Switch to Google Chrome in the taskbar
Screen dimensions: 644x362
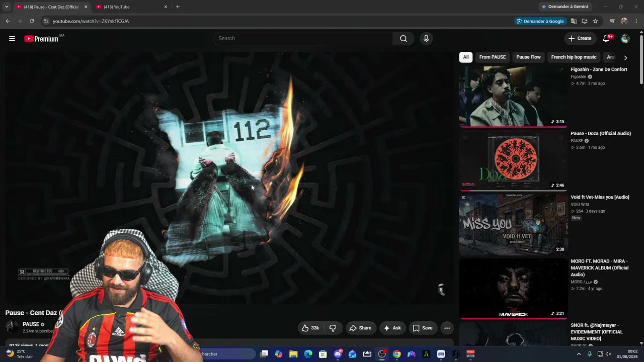coord(397,354)
